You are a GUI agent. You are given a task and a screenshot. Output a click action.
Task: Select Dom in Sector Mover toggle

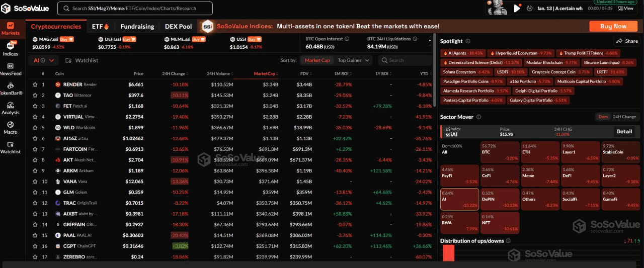(x=603, y=117)
